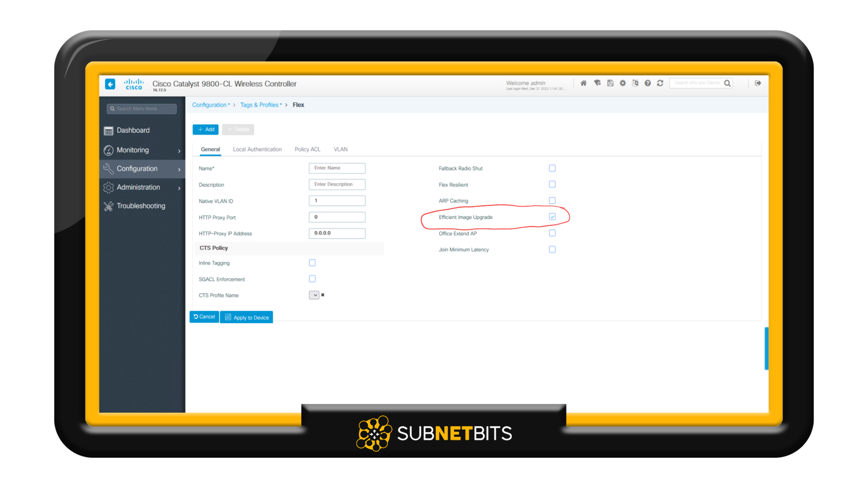This screenshot has height=488, width=868.
Task: Click the logout icon
Action: pos(758,83)
